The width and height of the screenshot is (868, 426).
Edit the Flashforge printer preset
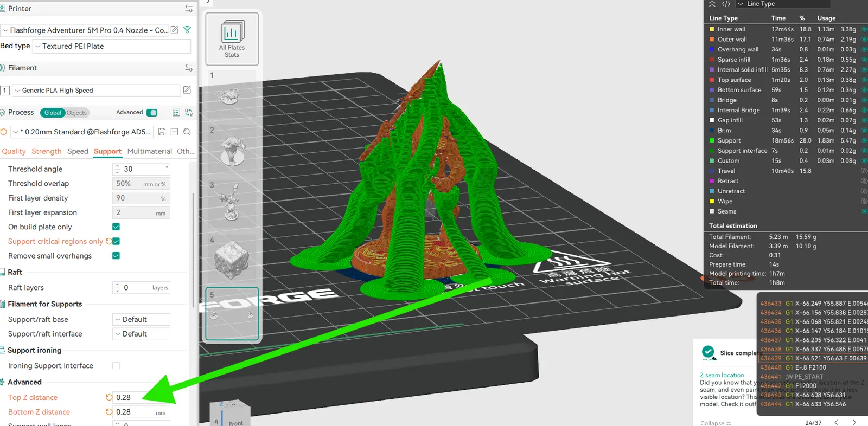pos(175,30)
